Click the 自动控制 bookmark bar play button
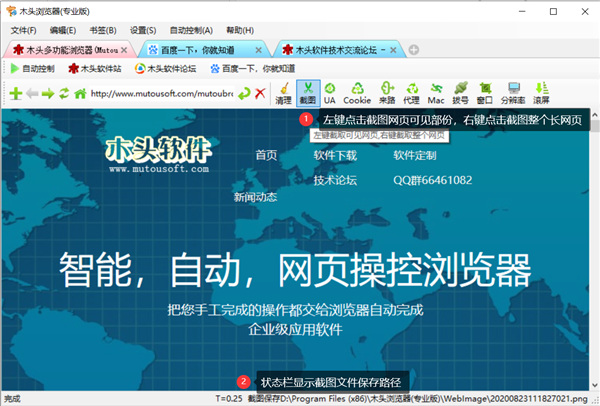600x406 pixels. click(x=32, y=68)
